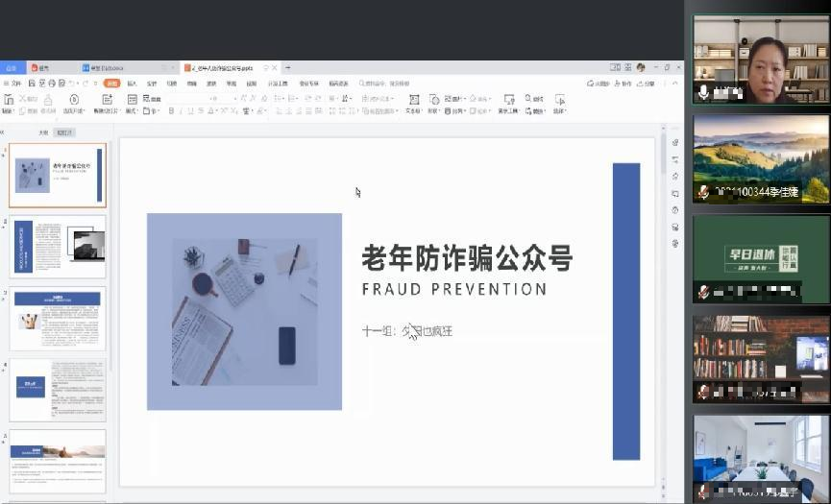Switch to the 幻灯片 (Slides) panel tab
Viewport: 831px width, 504px height.
64,132
